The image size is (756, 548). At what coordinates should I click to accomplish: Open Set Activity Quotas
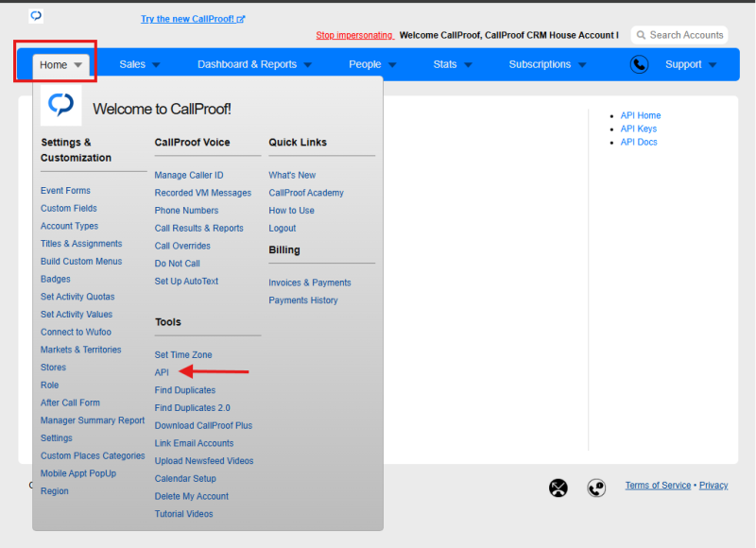coord(77,297)
